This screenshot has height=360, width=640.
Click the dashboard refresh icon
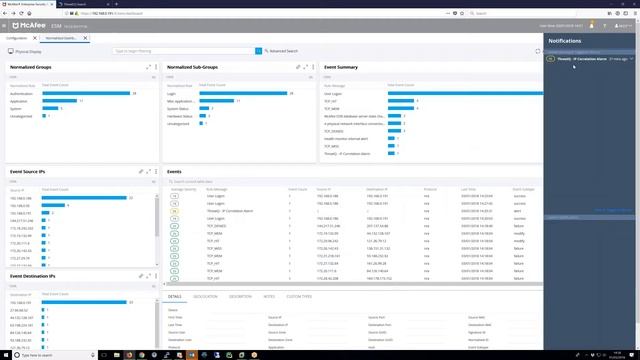(x=538, y=51)
